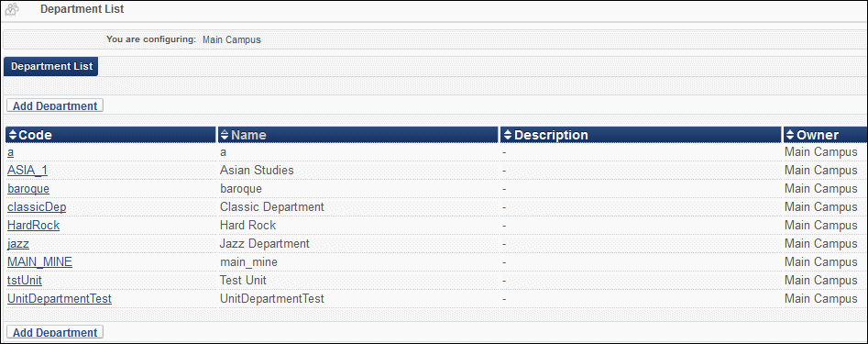Open the baroque department link
The image size is (868, 344).
coord(28,189)
